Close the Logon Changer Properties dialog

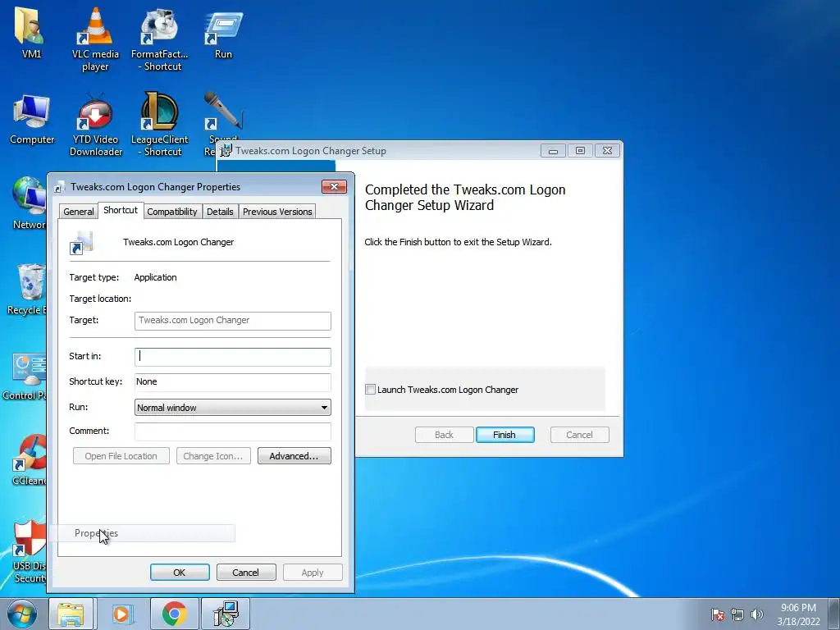(x=335, y=186)
